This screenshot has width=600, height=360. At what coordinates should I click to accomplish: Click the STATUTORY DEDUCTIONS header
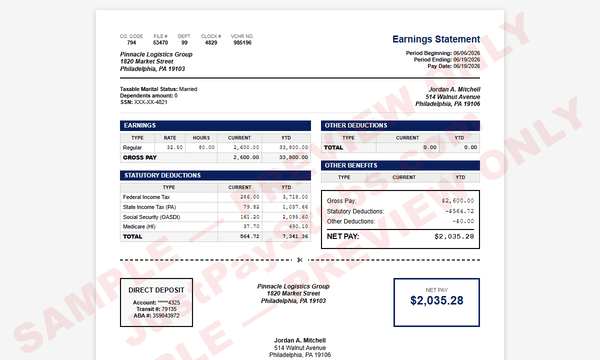click(x=215, y=175)
